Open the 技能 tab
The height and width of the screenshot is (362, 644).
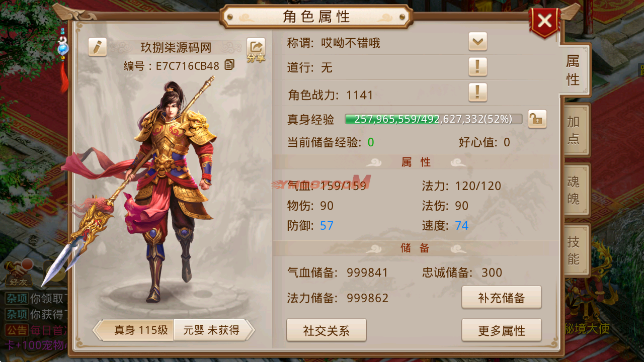[x=574, y=250]
